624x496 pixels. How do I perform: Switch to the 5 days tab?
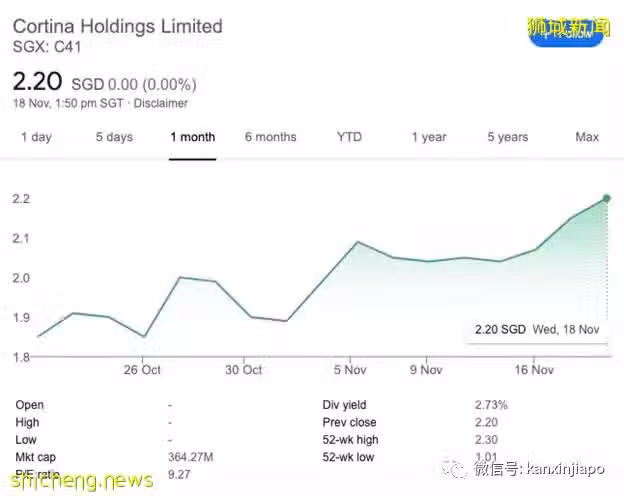tap(114, 137)
